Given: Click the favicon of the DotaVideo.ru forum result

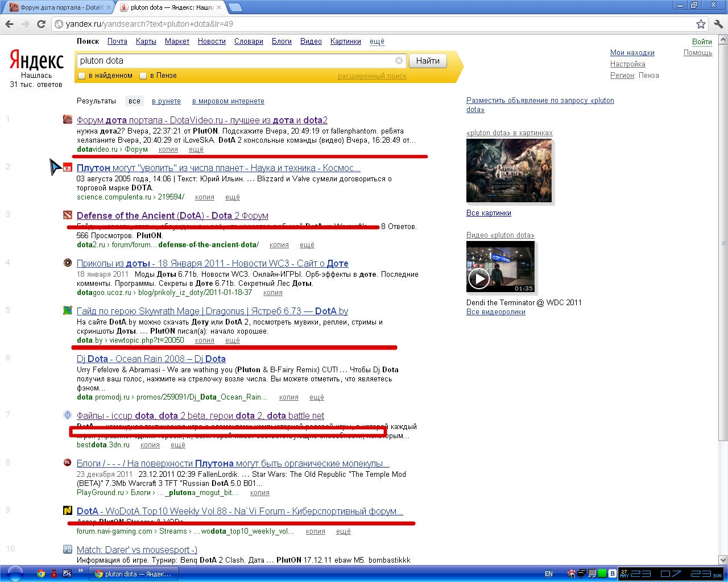Looking at the screenshot, I should click(x=68, y=119).
